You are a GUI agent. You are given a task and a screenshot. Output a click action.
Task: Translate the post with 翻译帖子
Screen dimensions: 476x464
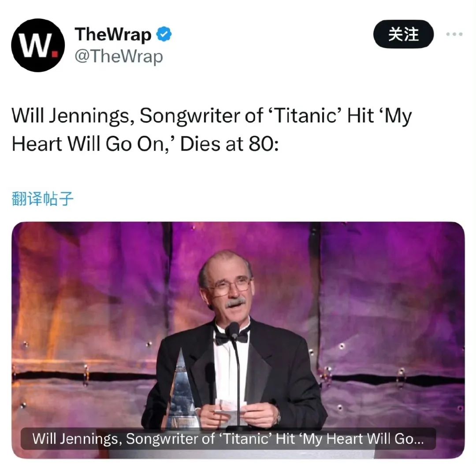click(x=42, y=199)
